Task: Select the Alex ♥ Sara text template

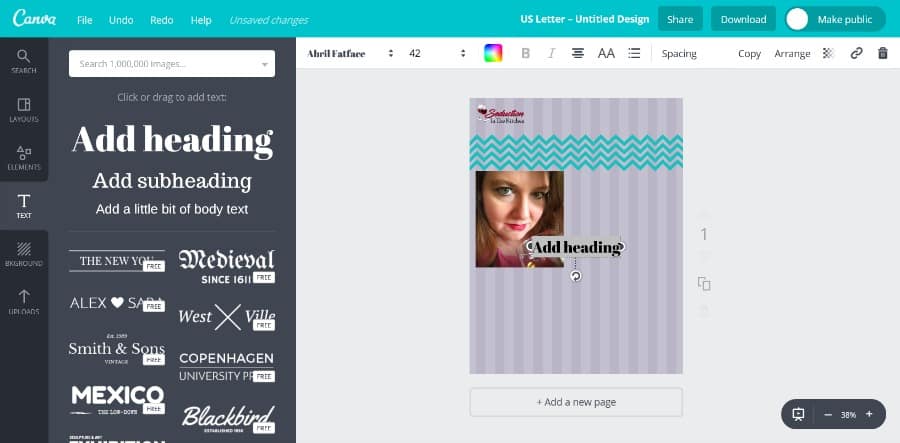Action: coord(117,303)
